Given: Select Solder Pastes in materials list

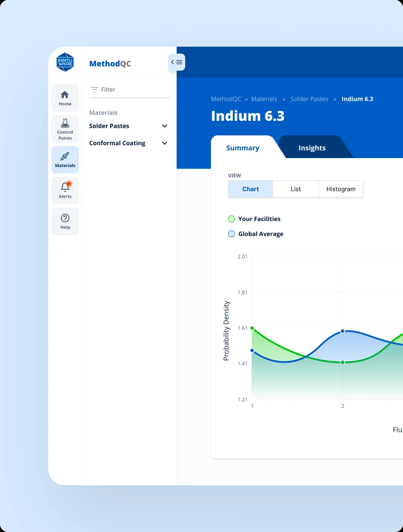Looking at the screenshot, I should click(x=109, y=126).
